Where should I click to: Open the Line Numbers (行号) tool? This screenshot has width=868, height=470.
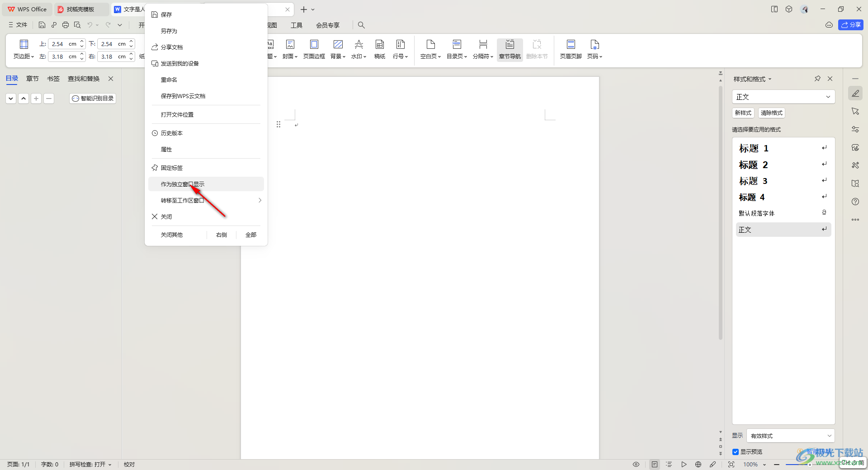pyautogui.click(x=400, y=49)
